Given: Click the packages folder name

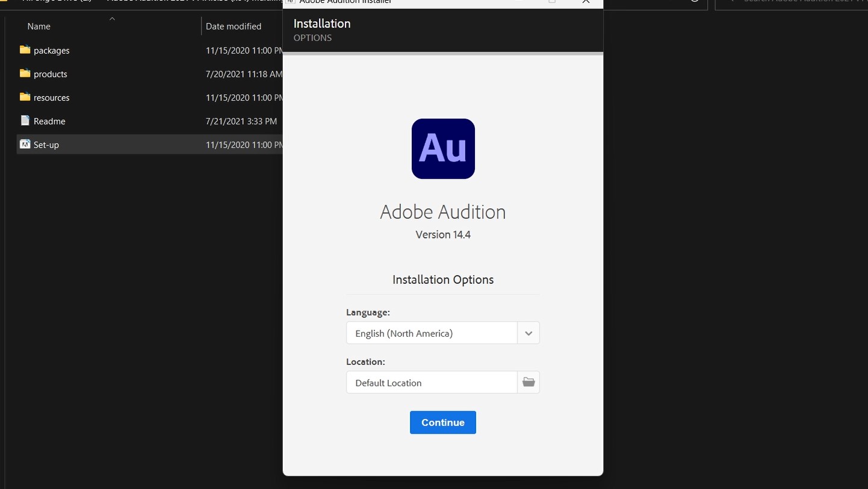Looking at the screenshot, I should 52,51.
